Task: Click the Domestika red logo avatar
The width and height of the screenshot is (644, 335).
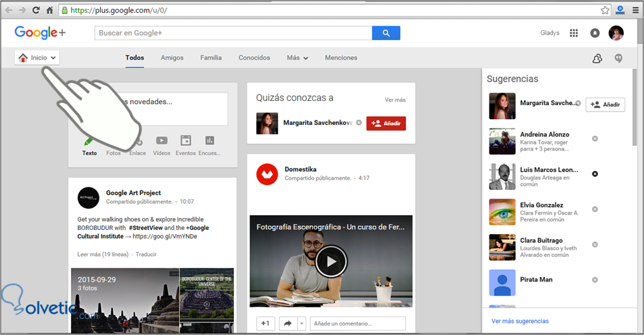Action: 267,174
